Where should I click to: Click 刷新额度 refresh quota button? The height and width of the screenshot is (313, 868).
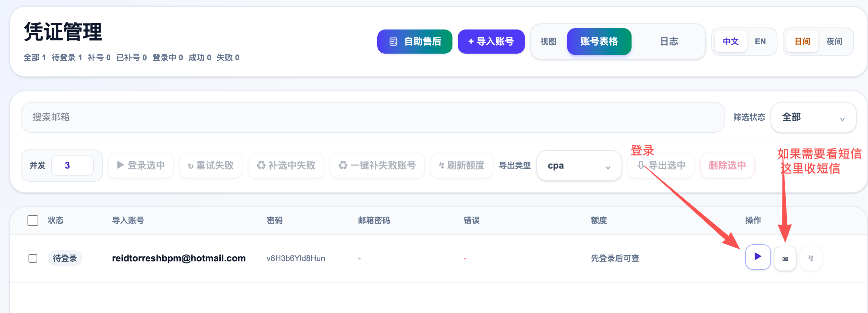pos(462,165)
